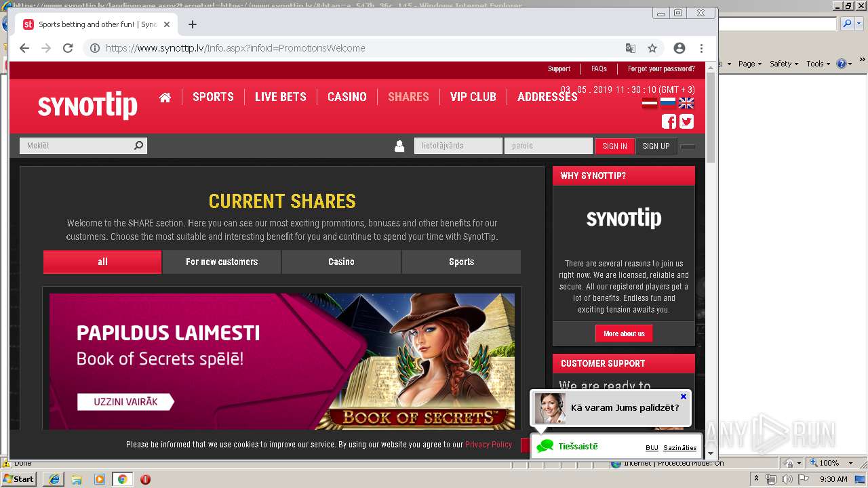
Task: Click the 'More about us' button
Action: [x=624, y=333]
